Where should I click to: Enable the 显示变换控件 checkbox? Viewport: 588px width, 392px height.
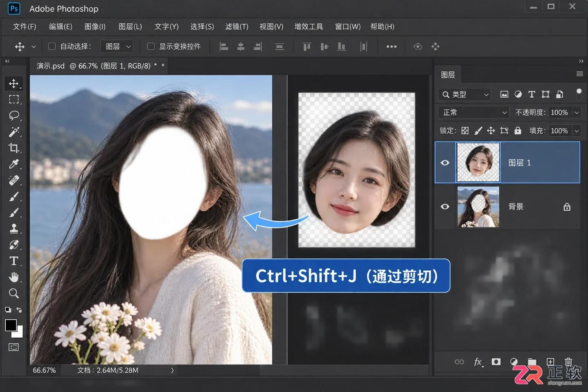tap(151, 47)
